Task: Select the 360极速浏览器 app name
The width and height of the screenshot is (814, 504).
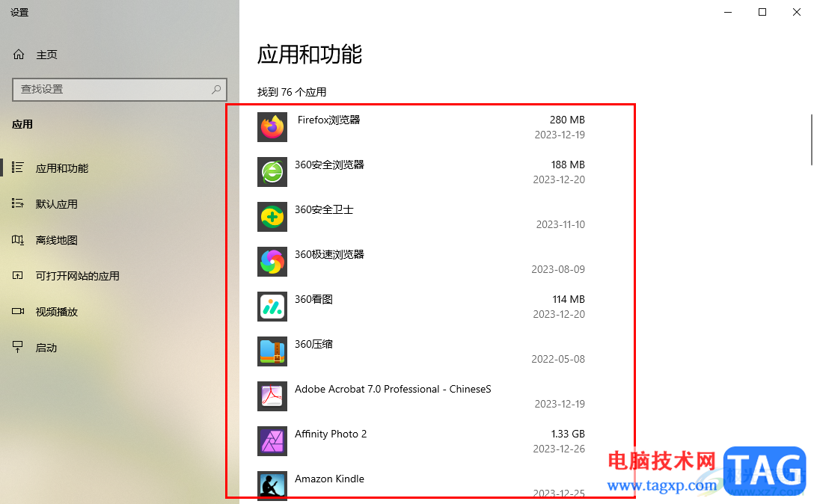Action: 329,254
